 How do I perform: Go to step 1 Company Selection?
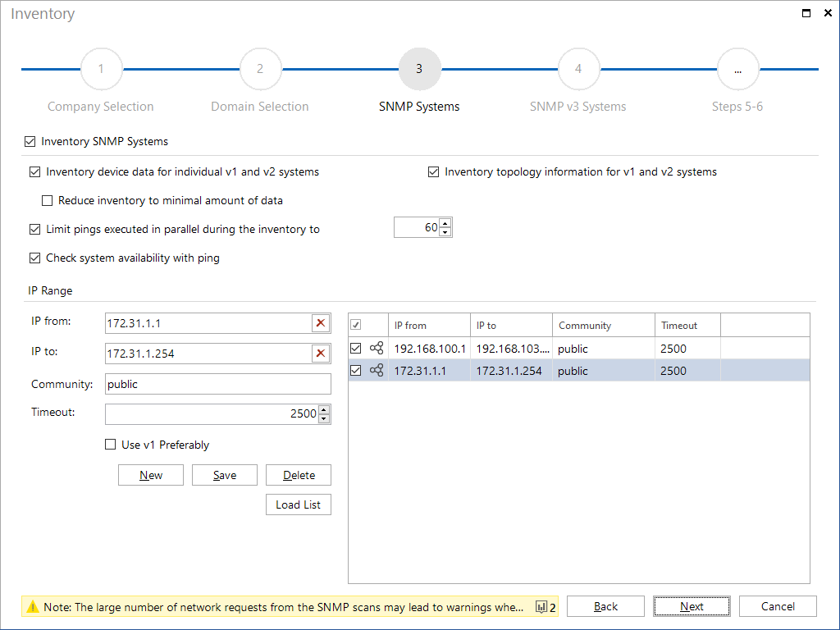pyautogui.click(x=101, y=69)
